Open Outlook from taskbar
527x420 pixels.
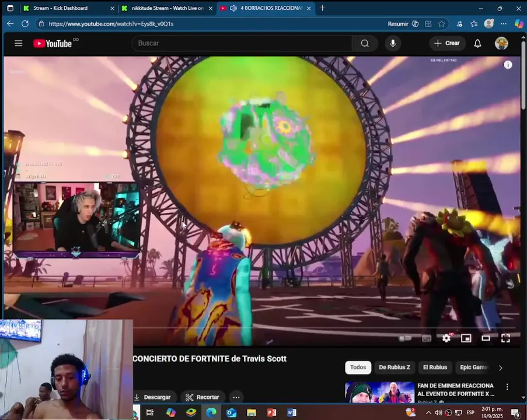click(231, 412)
